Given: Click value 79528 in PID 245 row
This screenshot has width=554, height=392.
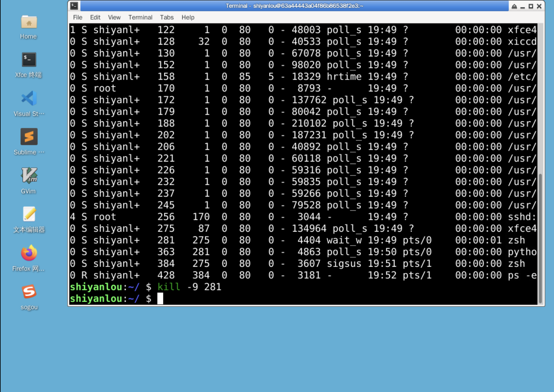Looking at the screenshot, I should point(306,205).
